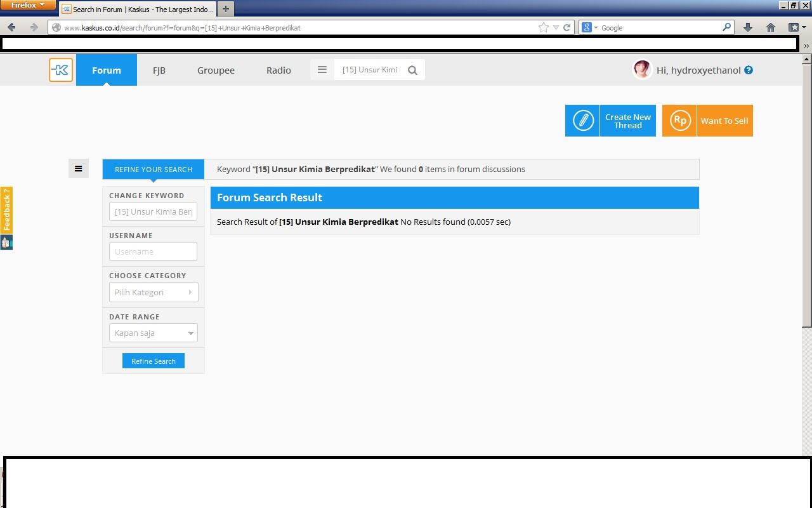The width and height of the screenshot is (812, 508).
Task: Focus the Username input field
Action: coord(153,251)
